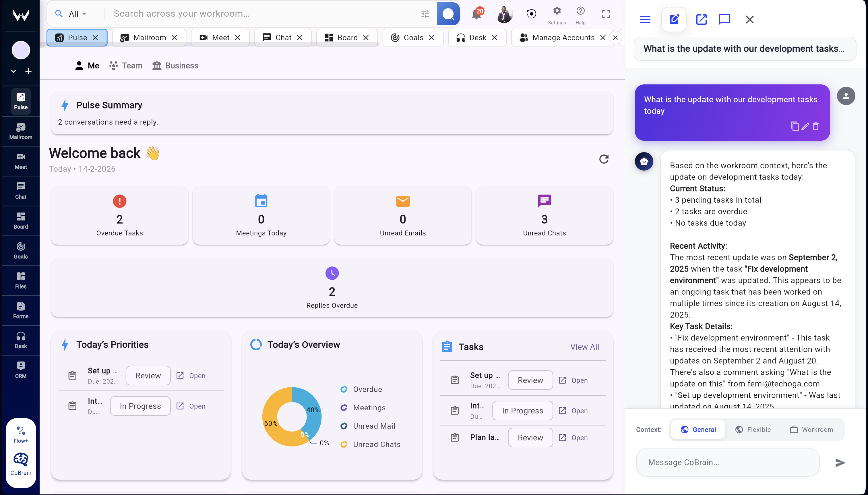Enable Workroom context in CoBrain

[x=812, y=429]
